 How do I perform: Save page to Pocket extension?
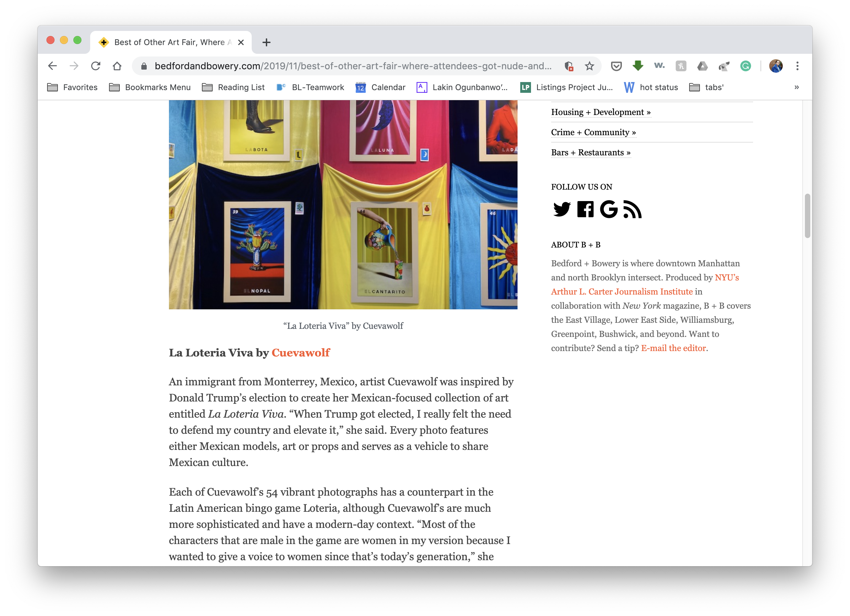[x=616, y=66]
